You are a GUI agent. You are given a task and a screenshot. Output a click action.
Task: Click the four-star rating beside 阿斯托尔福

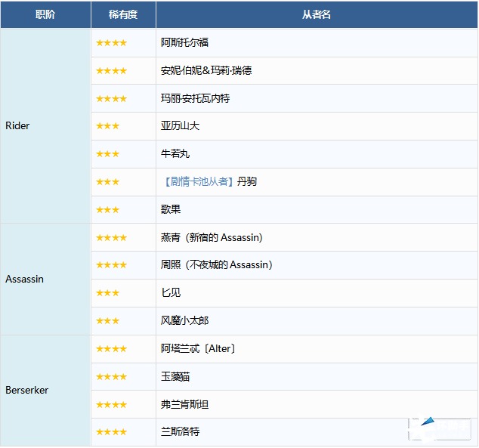(111, 43)
